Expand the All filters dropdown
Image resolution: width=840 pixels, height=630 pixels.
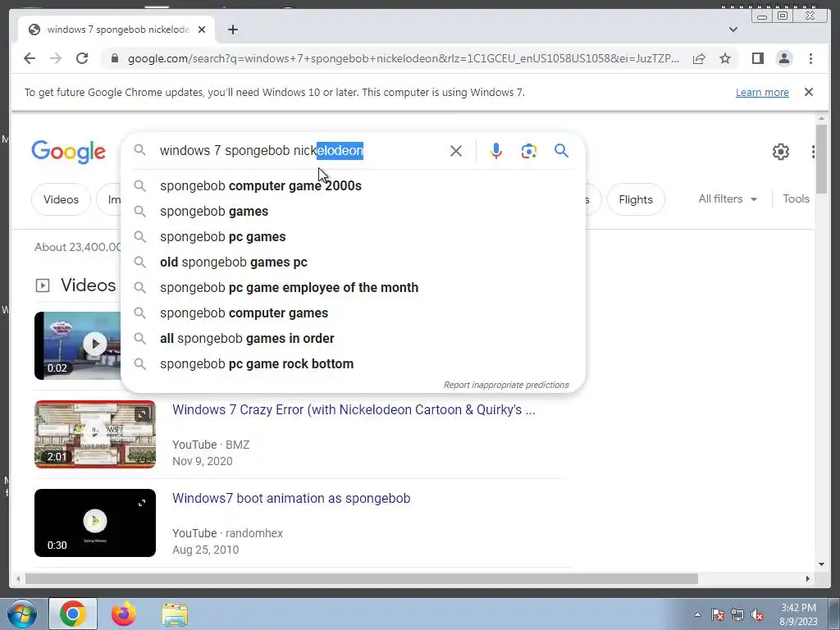[728, 199]
